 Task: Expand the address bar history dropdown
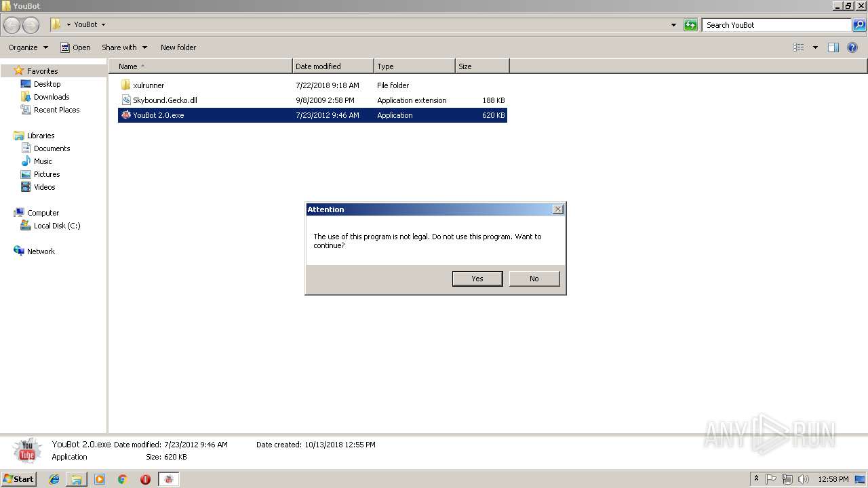tap(673, 25)
